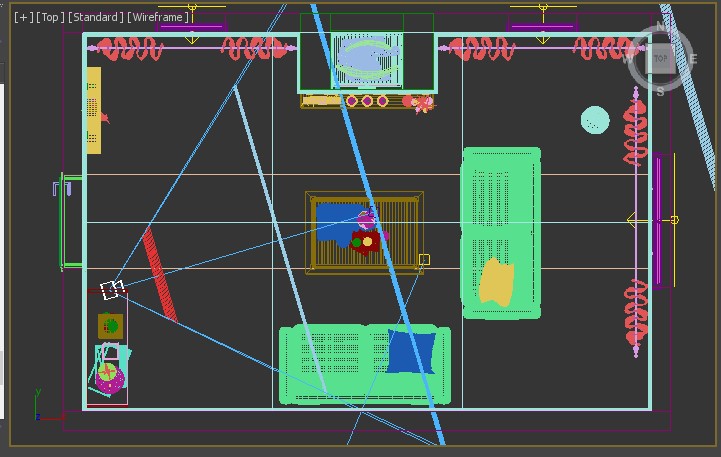The image size is (721, 457).
Task: Select the yellow cabinet on the left wall
Action: [x=93, y=110]
